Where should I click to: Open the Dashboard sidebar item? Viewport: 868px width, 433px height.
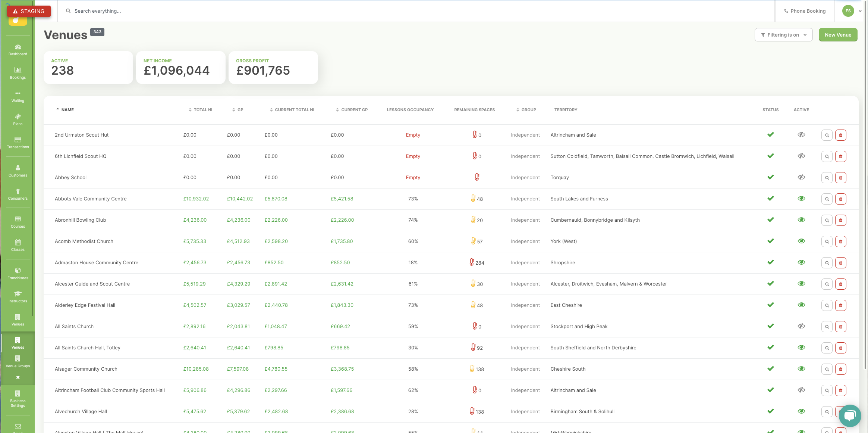point(18,50)
